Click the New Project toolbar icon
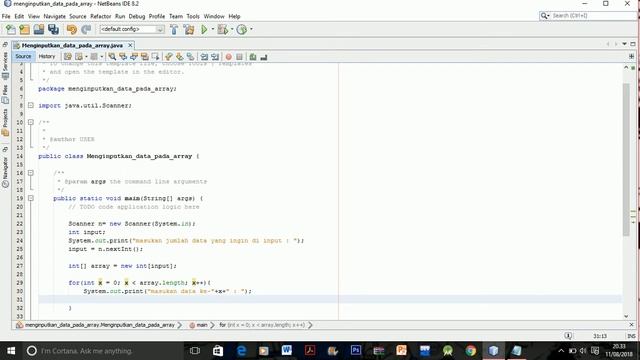The height and width of the screenshot is (360, 640). point(24,29)
